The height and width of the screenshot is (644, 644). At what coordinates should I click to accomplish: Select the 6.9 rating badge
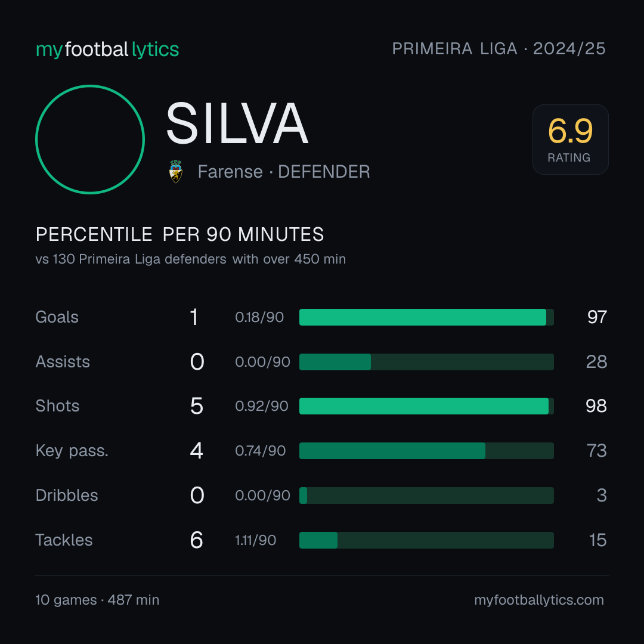pos(570,139)
